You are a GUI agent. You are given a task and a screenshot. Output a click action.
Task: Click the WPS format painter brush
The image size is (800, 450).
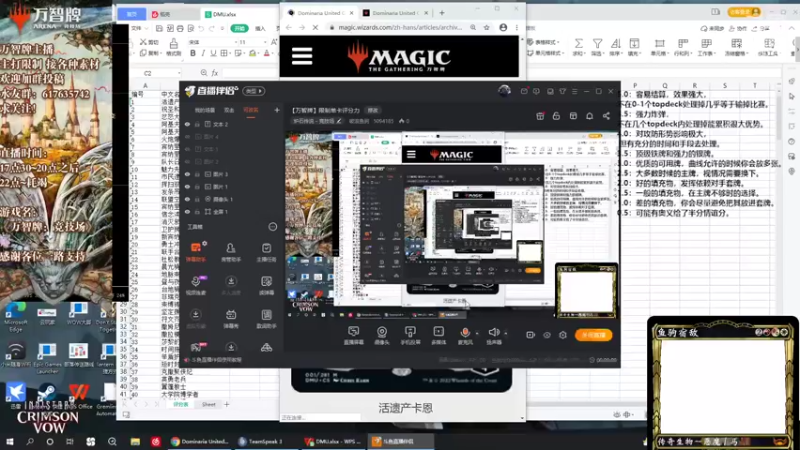[x=173, y=46]
